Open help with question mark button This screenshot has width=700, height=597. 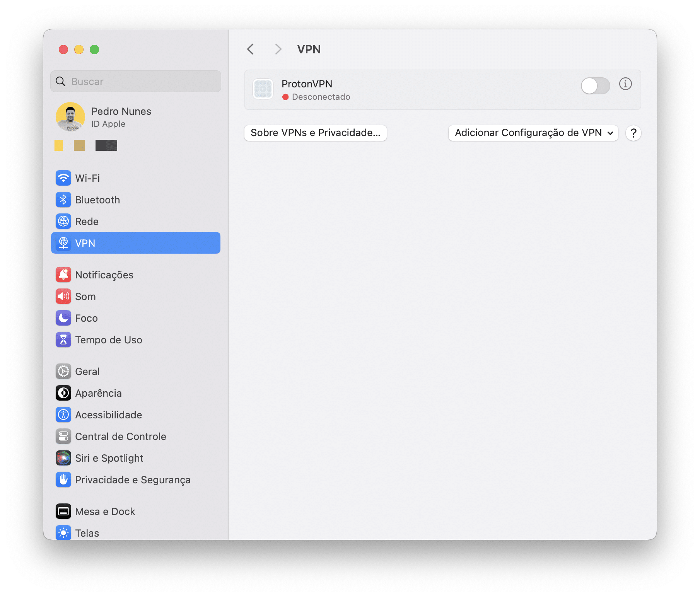[633, 133]
